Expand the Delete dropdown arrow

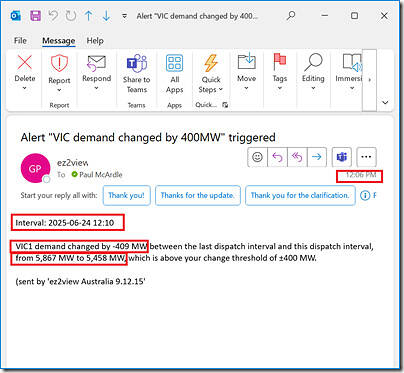coord(25,88)
